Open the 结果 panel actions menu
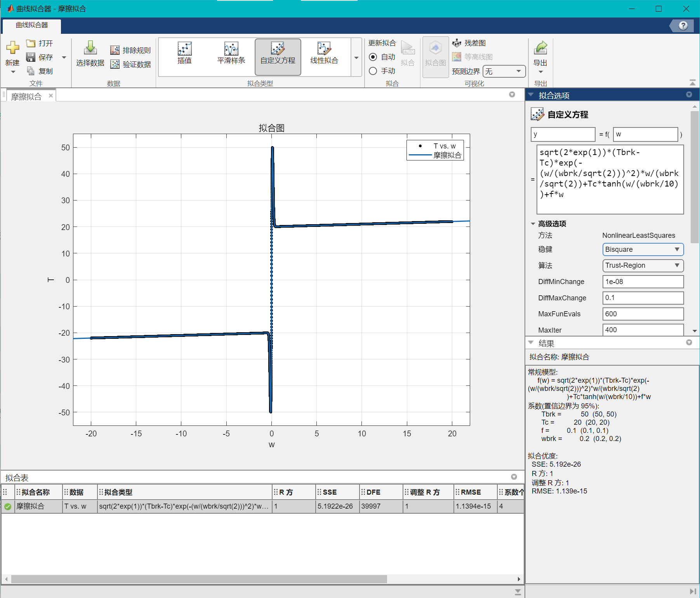The width and height of the screenshot is (700, 598). point(689,342)
